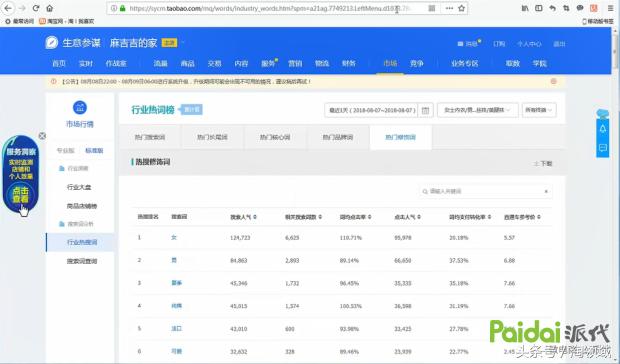The height and width of the screenshot is (364, 620).
Task: Switch sidebar to 专业版
Action: [66, 151]
